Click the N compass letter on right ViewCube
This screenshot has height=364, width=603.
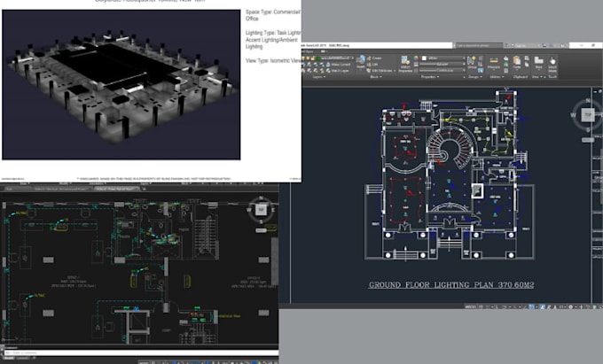pos(588,100)
